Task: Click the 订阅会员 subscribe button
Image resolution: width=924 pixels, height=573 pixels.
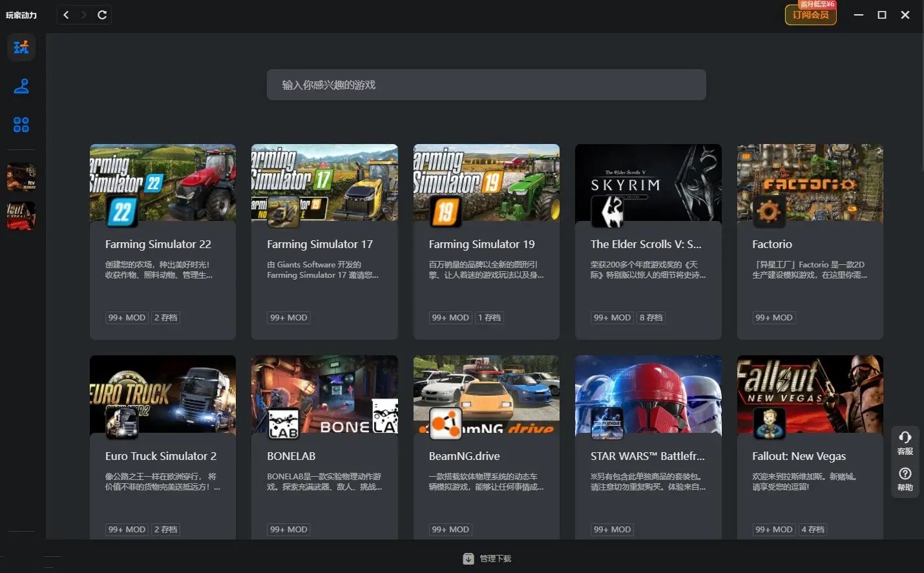Action: (x=811, y=14)
